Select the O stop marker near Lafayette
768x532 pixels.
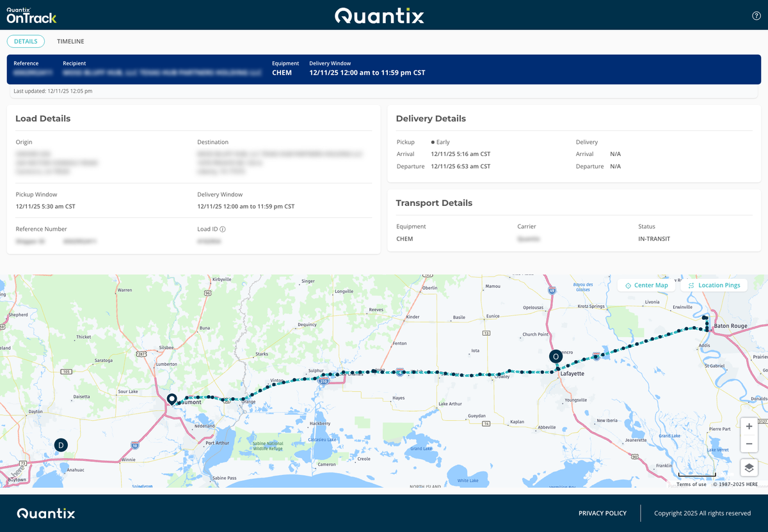[x=556, y=356]
